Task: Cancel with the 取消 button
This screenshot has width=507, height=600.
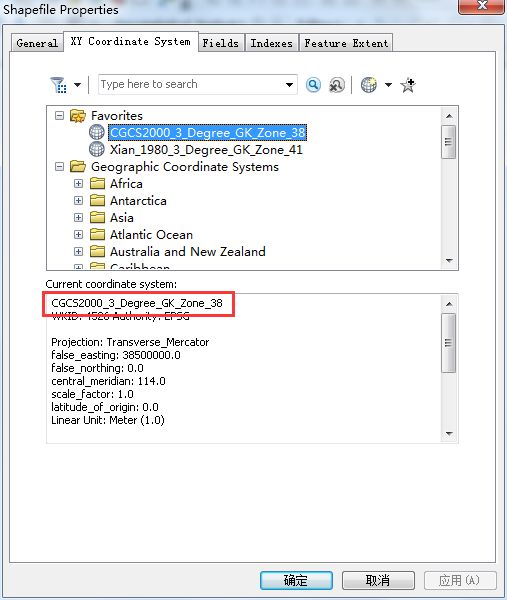Action: click(x=378, y=580)
